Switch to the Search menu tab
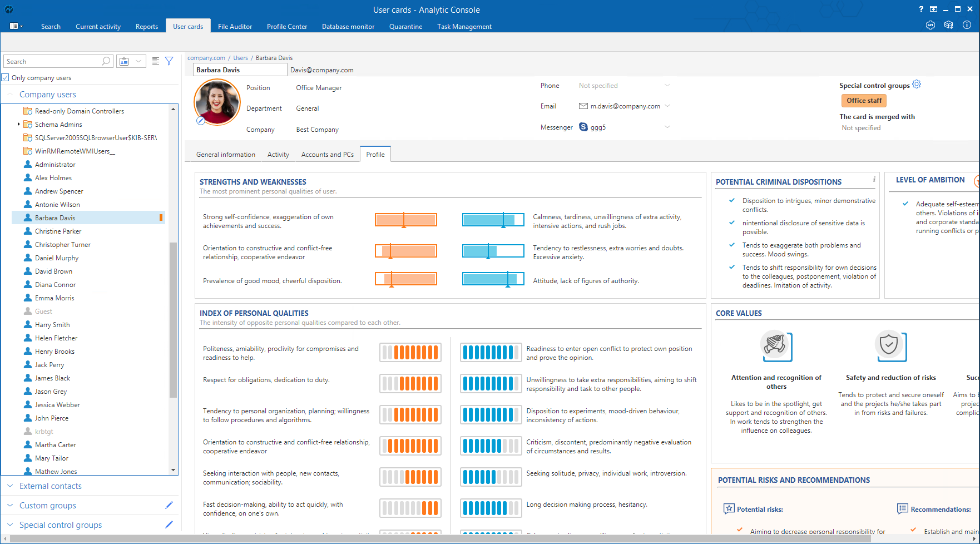Image resolution: width=980 pixels, height=544 pixels. click(51, 26)
